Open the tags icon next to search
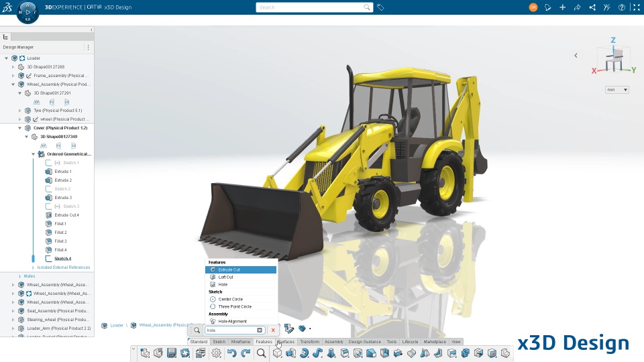This screenshot has height=362, width=644. pos(380,7)
